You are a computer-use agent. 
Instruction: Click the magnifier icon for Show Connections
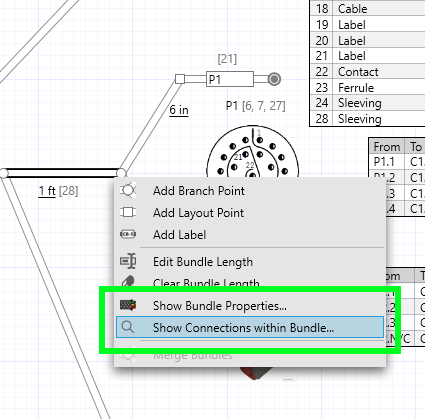(128, 327)
